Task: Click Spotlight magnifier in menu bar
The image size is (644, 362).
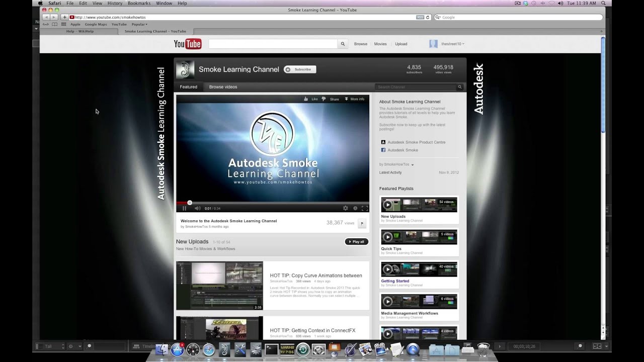Action: (603, 3)
